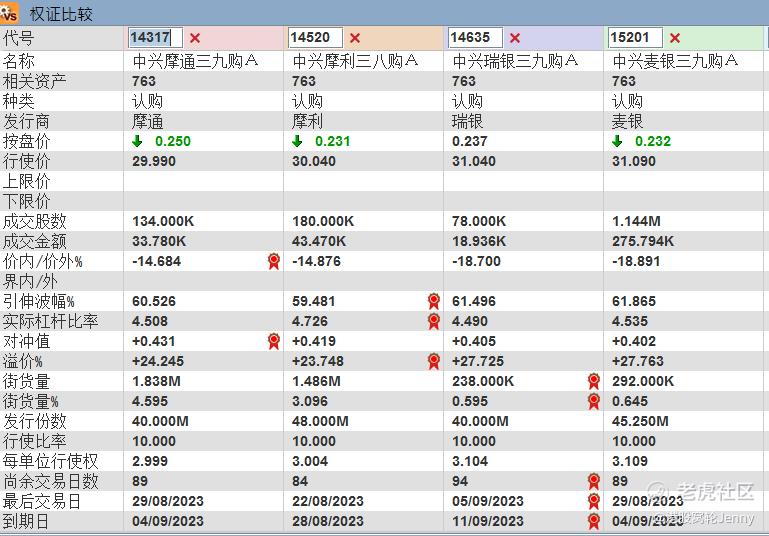Click the 权证比较 window title
This screenshot has width=769, height=536.
[61, 14]
